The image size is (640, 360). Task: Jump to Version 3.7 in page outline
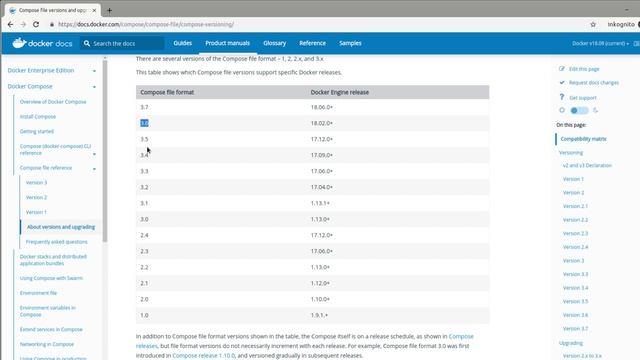pos(575,329)
